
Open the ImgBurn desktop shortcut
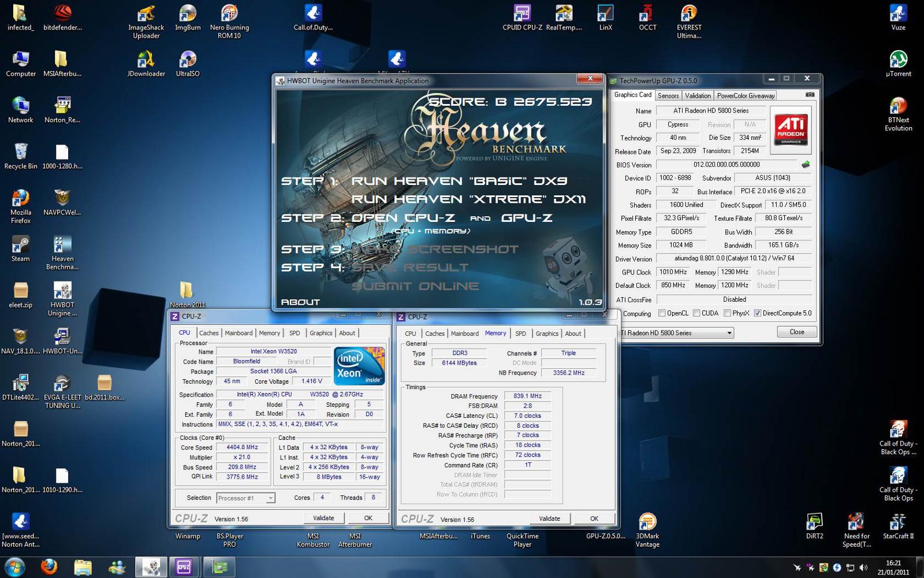(188, 18)
